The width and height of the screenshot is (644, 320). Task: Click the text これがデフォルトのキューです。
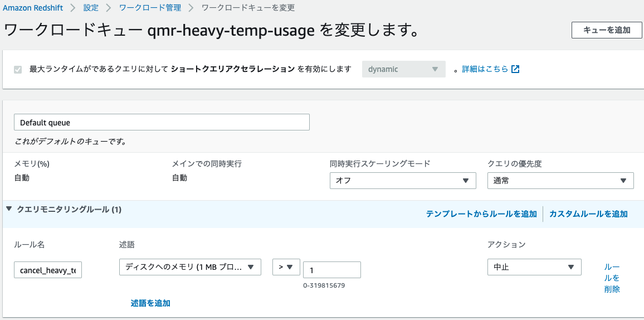(70, 142)
